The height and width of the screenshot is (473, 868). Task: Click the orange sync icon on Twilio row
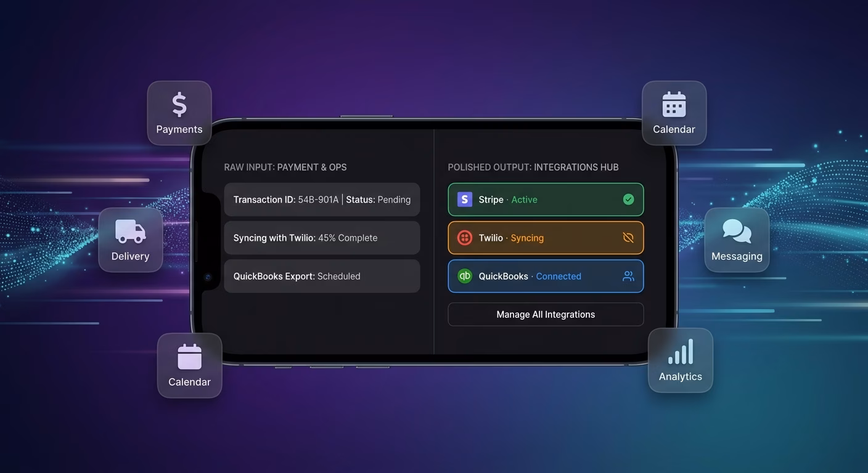[628, 238]
